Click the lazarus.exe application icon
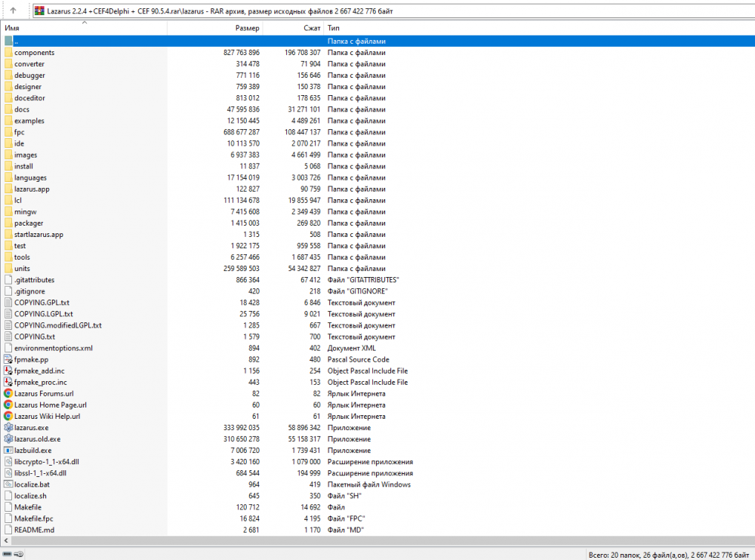 [8, 428]
